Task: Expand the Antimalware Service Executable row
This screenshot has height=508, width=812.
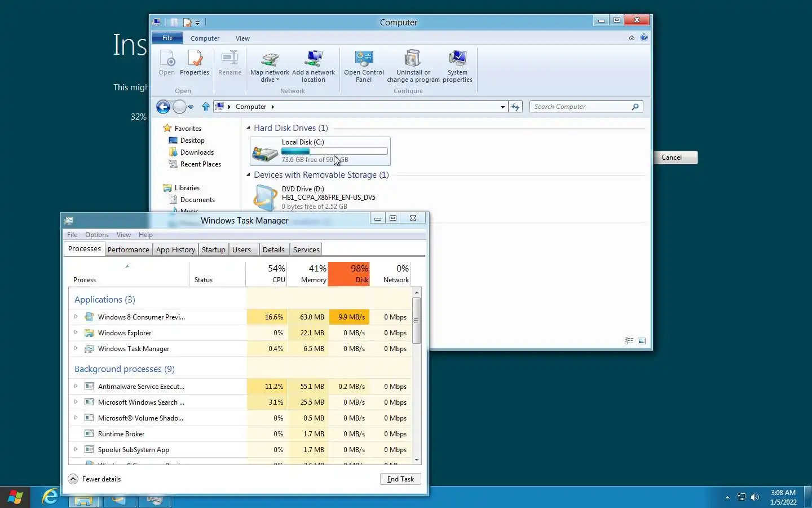Action: tap(76, 386)
